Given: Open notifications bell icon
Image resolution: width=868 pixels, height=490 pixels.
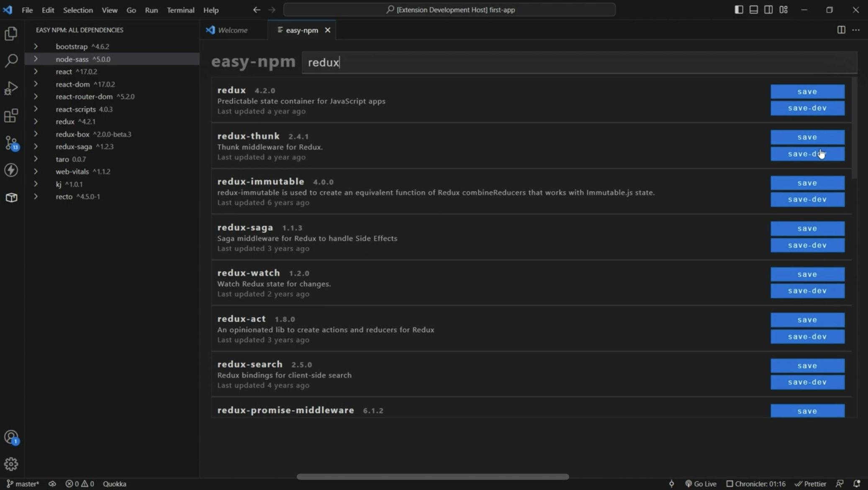Looking at the screenshot, I should (857, 484).
